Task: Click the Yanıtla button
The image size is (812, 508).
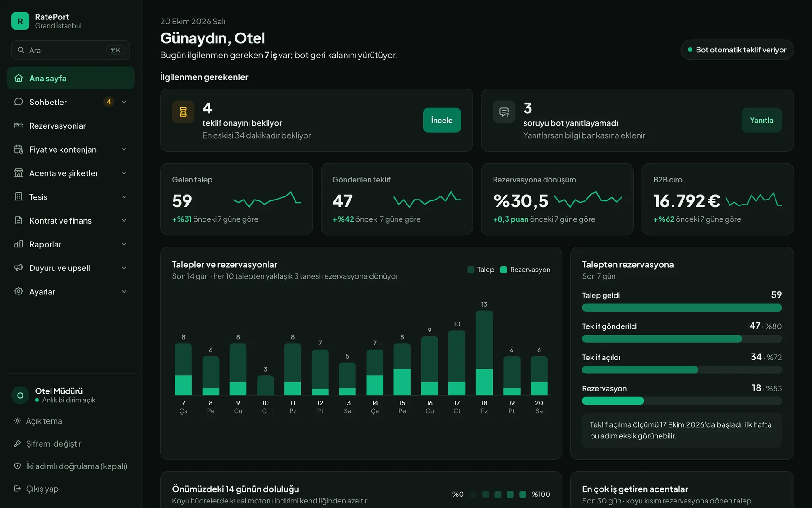Action: pos(761,120)
